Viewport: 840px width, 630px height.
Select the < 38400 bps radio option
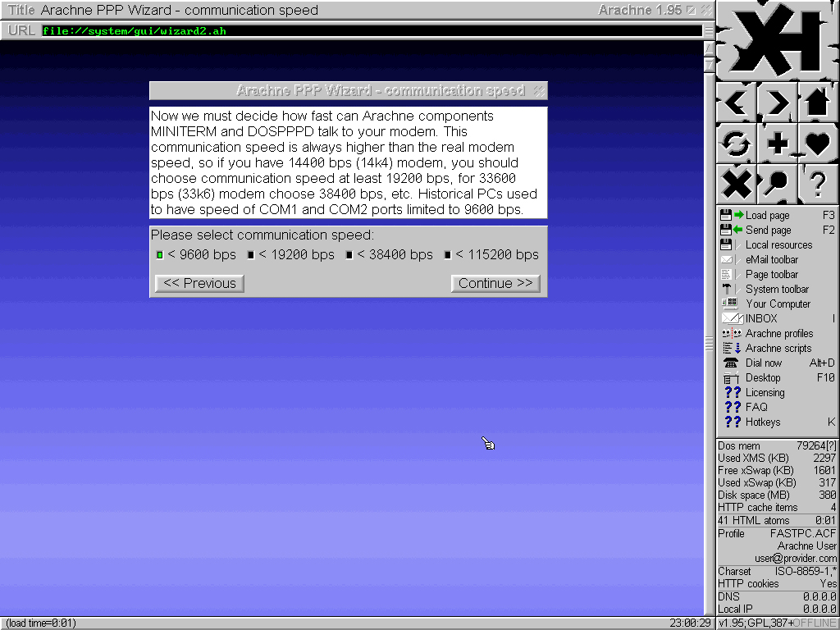tap(349, 255)
